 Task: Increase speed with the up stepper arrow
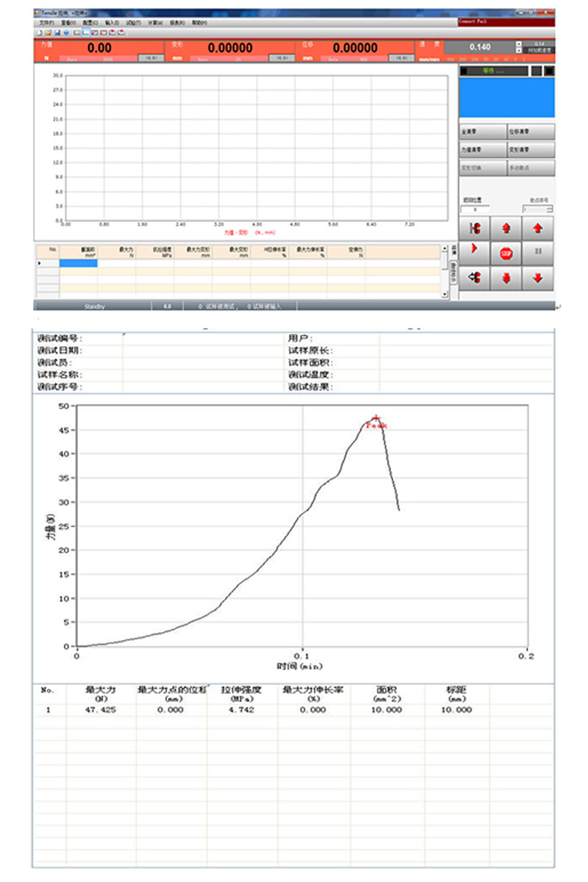click(519, 44)
